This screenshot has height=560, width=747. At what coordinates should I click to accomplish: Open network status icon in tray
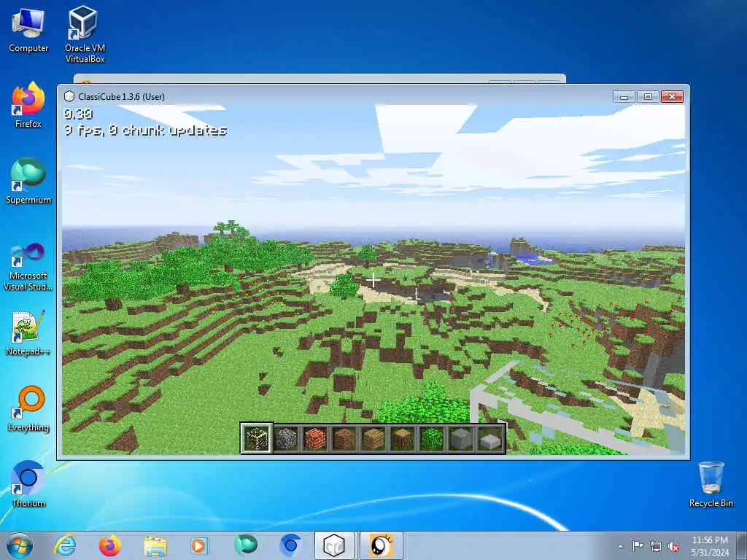coord(656,546)
